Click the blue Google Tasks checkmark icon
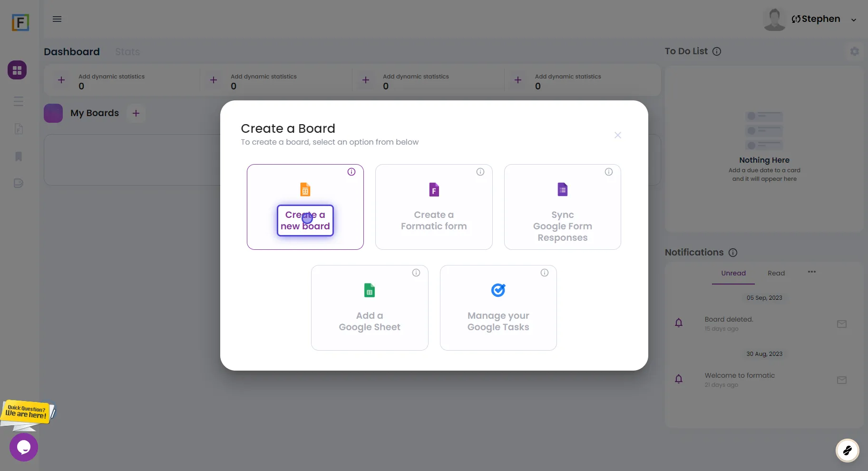The height and width of the screenshot is (471, 868). click(x=498, y=290)
